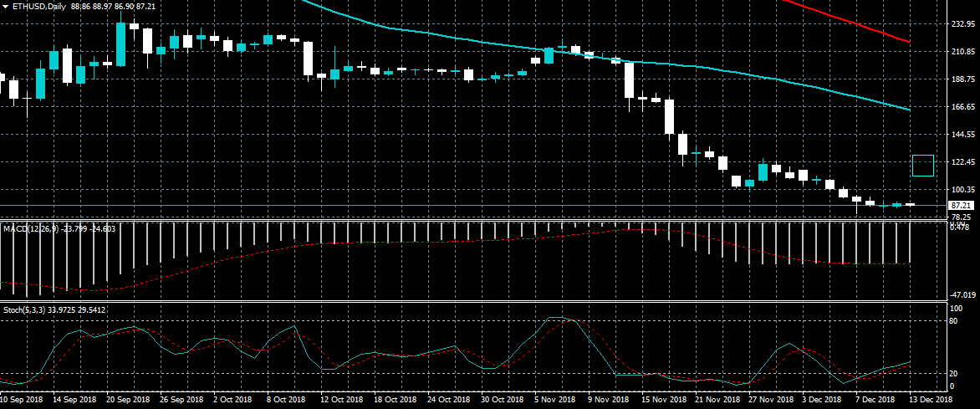Select the MACD(12,26,9) indicator label

tap(29, 228)
